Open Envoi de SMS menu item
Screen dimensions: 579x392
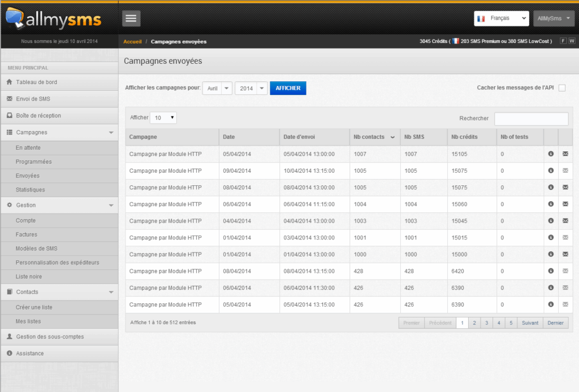[x=59, y=99]
